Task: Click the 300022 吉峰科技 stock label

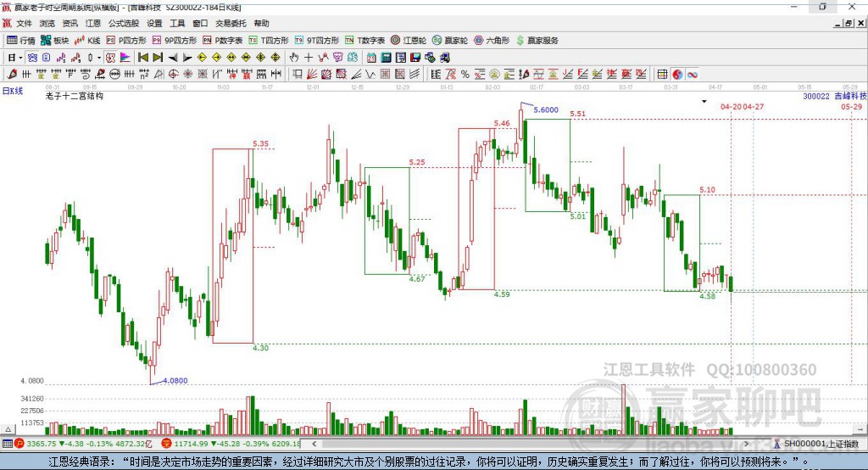Action: tap(835, 96)
